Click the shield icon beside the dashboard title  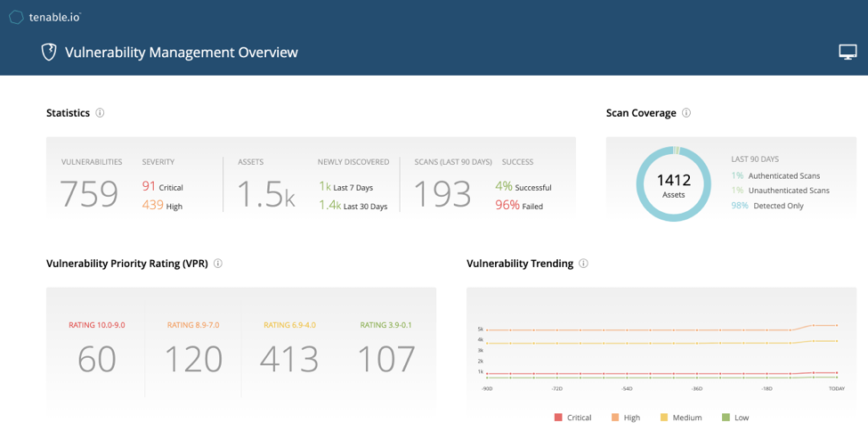(x=50, y=53)
